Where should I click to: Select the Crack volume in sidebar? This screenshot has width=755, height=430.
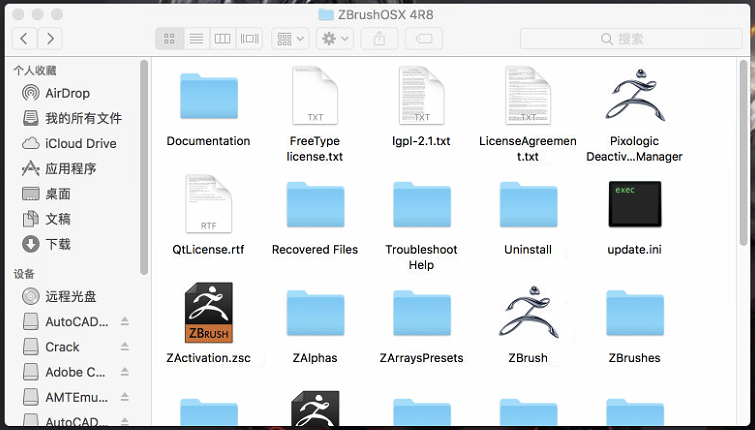[x=51, y=347]
